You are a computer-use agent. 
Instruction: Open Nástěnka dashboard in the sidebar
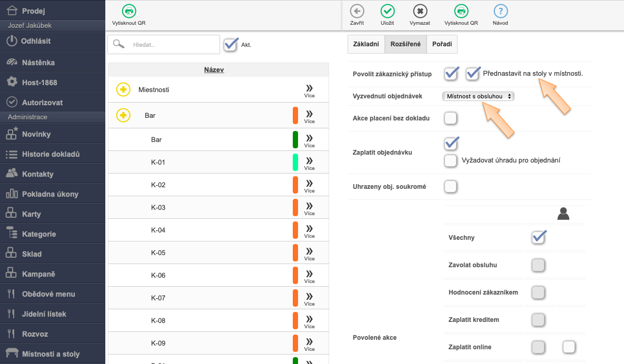(x=38, y=63)
